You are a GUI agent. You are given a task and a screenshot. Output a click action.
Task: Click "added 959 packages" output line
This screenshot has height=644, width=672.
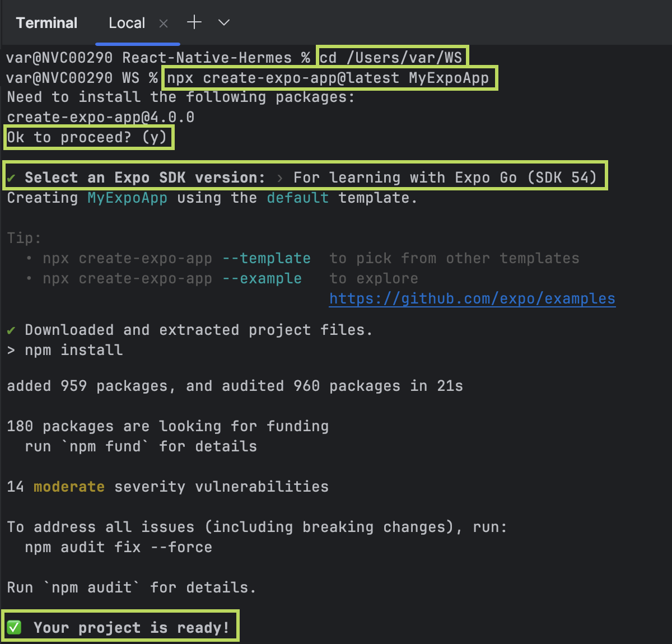[x=235, y=386]
